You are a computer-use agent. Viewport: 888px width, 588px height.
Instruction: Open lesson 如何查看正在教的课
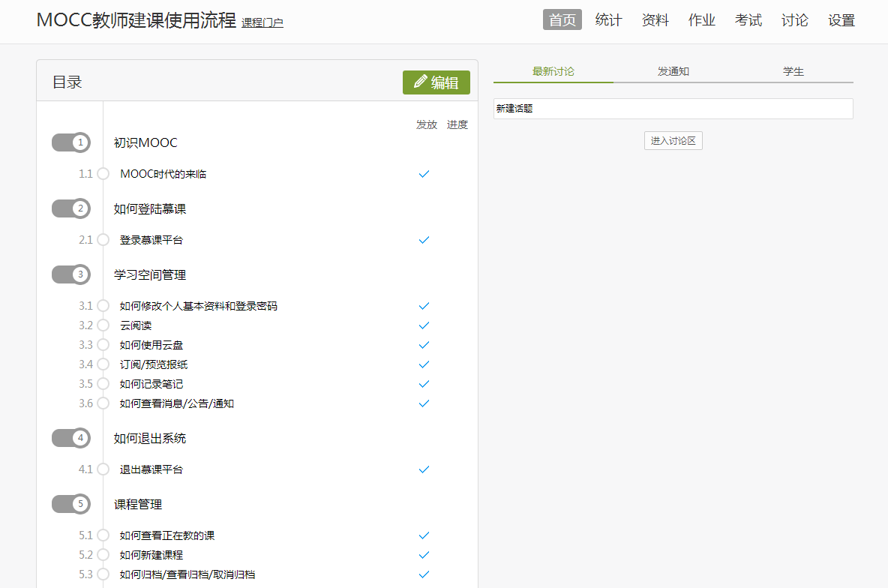point(167,535)
